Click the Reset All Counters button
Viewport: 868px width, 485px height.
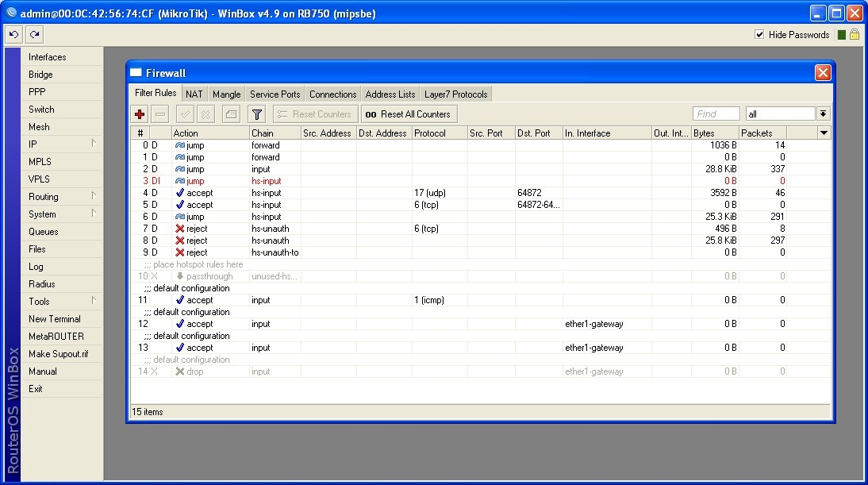point(409,114)
